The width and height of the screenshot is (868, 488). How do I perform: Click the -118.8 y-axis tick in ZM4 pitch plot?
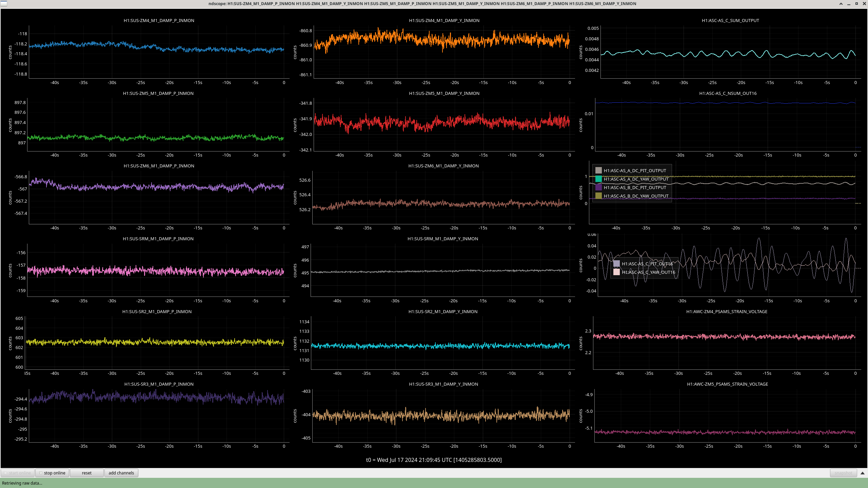(x=21, y=74)
